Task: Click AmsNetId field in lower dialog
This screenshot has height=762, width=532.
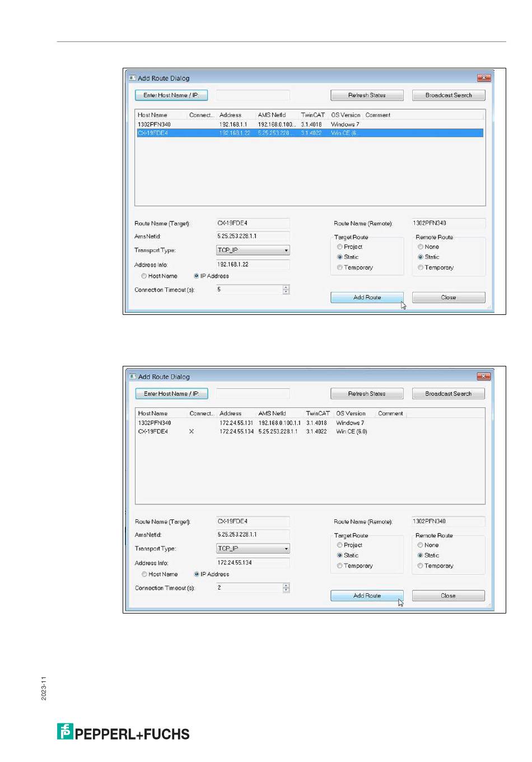Action: pyautogui.click(x=253, y=535)
